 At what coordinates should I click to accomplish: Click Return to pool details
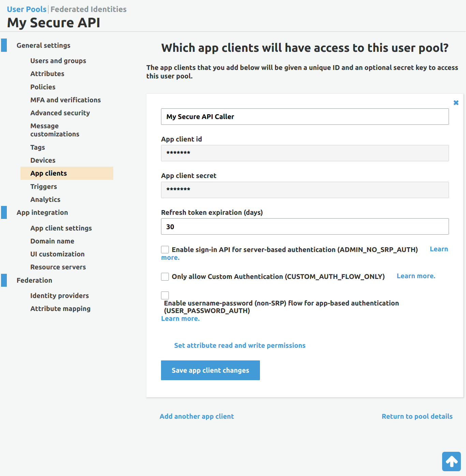tap(417, 416)
